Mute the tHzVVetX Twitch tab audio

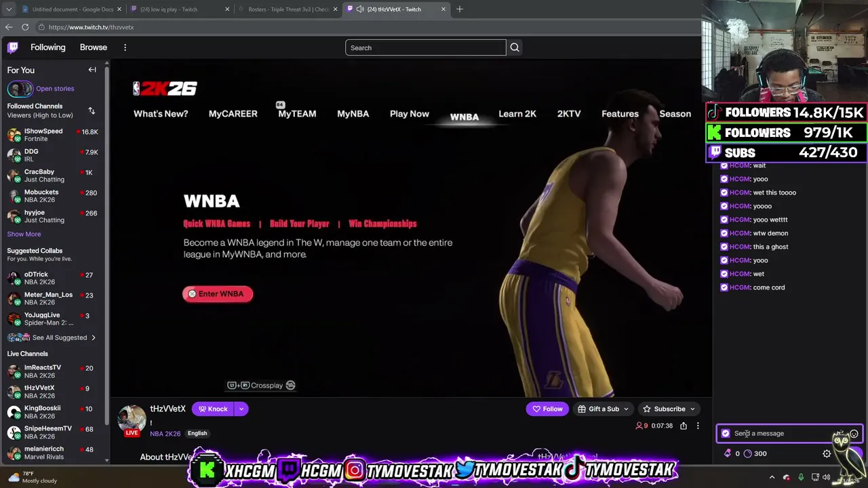[x=360, y=9]
